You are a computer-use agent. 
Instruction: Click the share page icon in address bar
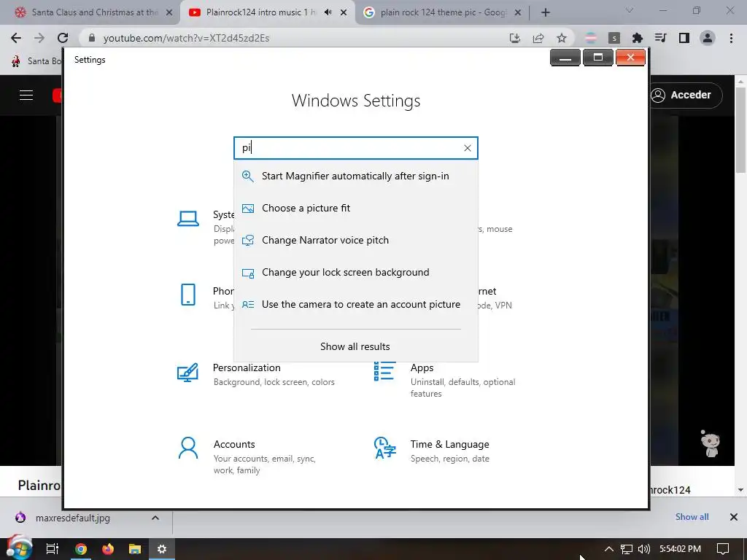point(538,38)
